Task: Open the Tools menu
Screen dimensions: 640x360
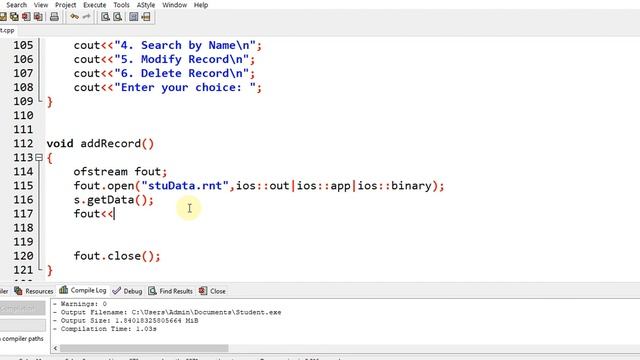Action: pyautogui.click(x=121, y=5)
